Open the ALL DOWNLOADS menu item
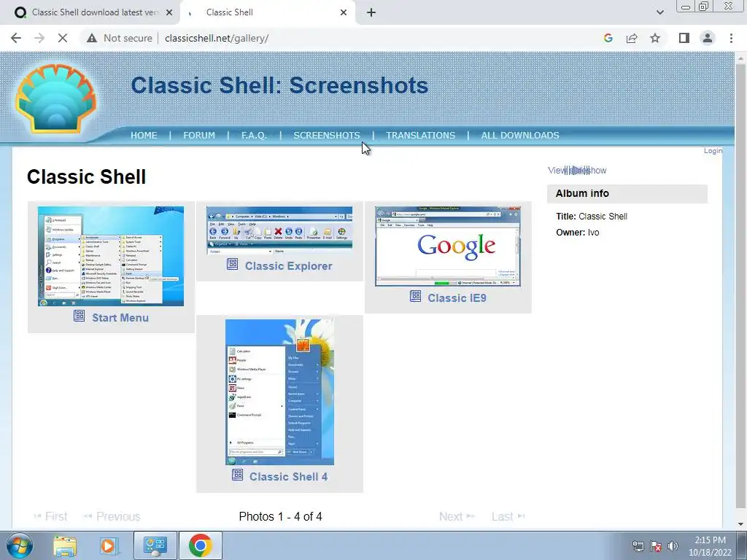Viewport: 747px width, 560px height. 520,135
